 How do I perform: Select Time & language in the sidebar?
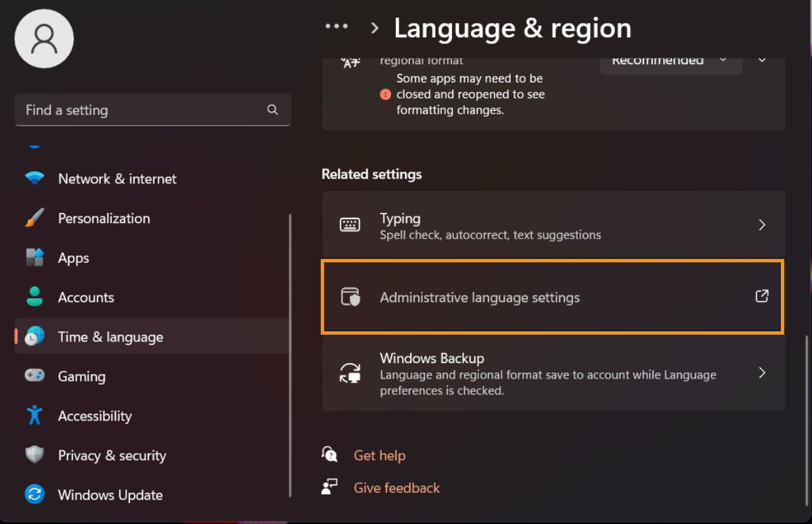click(110, 336)
